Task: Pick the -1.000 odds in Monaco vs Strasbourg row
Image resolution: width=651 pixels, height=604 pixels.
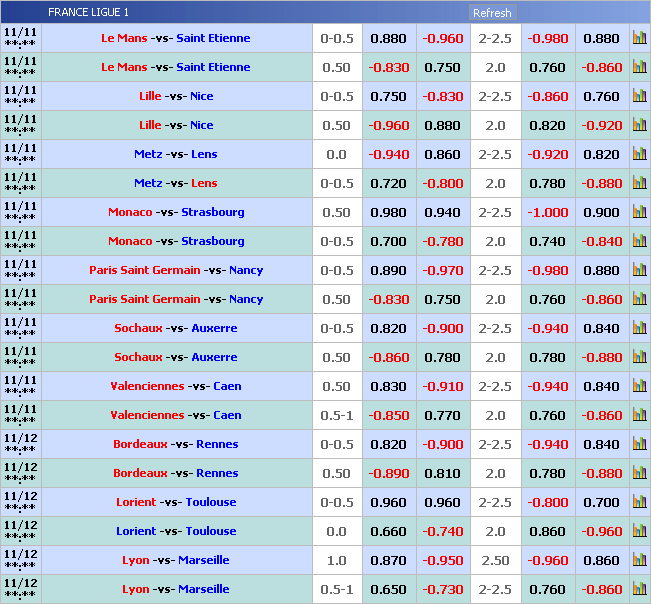Action: 548,213
